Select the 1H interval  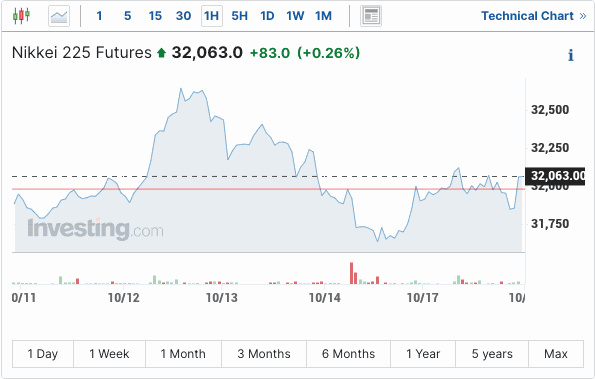[x=212, y=16]
